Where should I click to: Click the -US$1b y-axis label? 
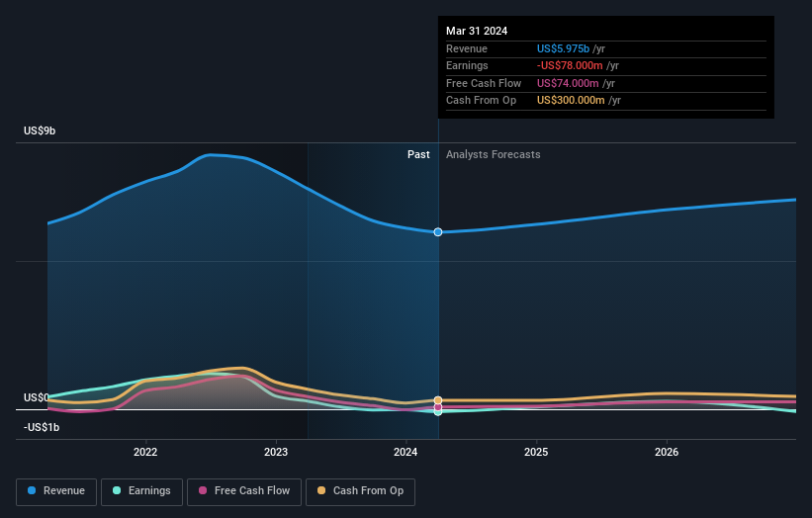tap(42, 427)
